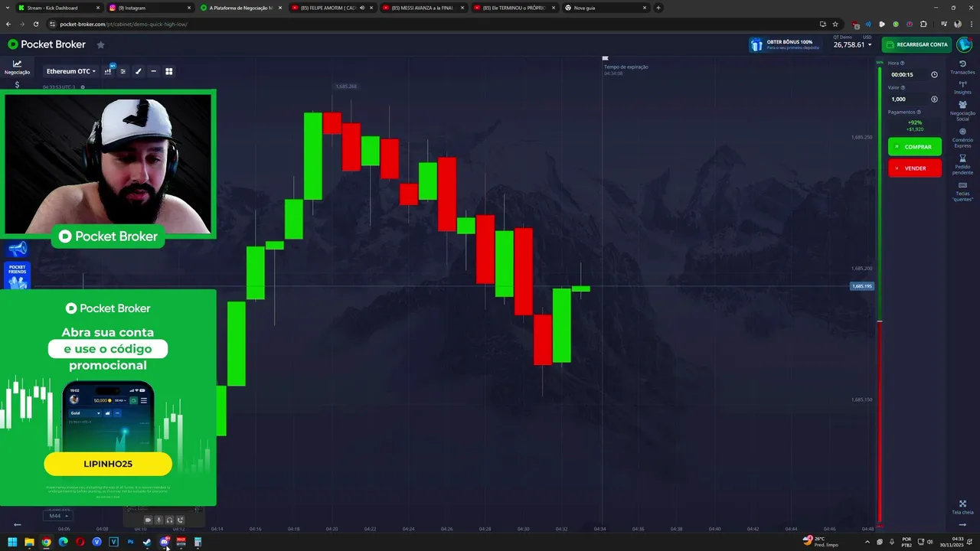Image resolution: width=980 pixels, height=551 pixels.
Task: Open File Explorer from the taskbar
Action: tap(29, 542)
